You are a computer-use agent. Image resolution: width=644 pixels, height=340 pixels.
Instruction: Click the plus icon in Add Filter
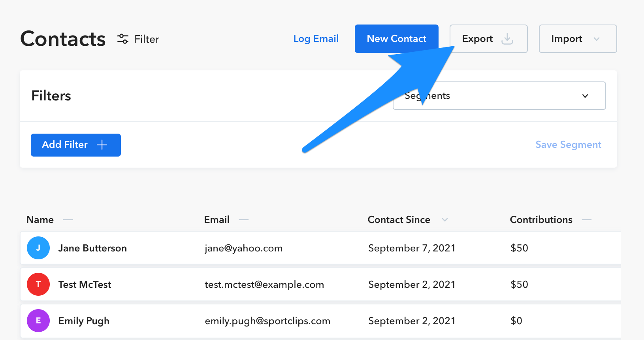click(102, 145)
